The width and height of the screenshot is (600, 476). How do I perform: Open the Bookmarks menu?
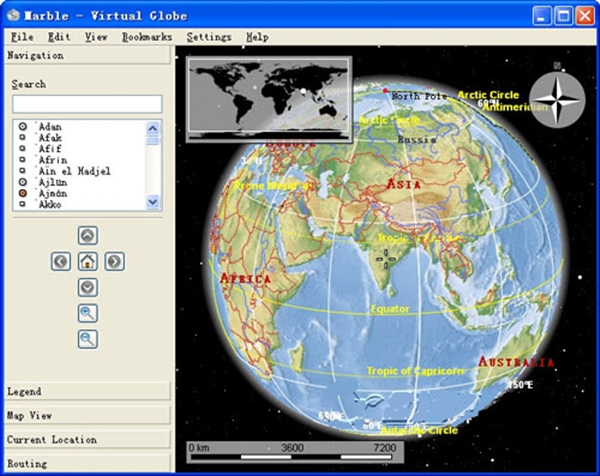coord(147,37)
